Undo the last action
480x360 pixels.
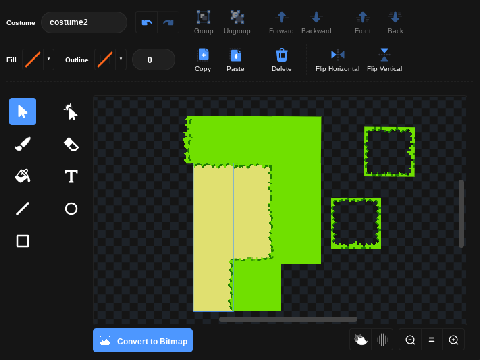(147, 22)
